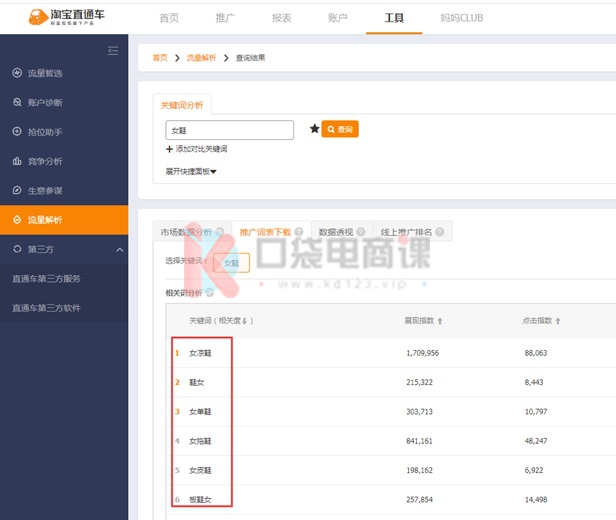
Task: Sort by 点击指数 arrow icon
Action: tap(558, 321)
